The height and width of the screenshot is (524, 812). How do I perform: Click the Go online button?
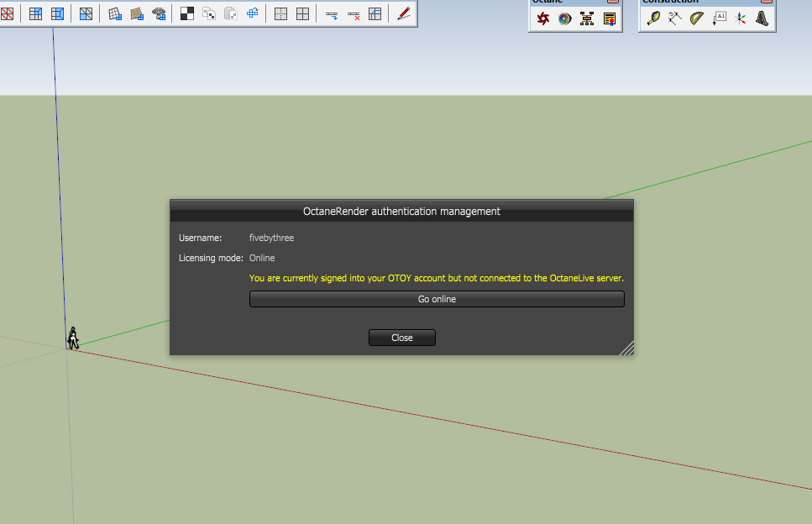(x=437, y=299)
